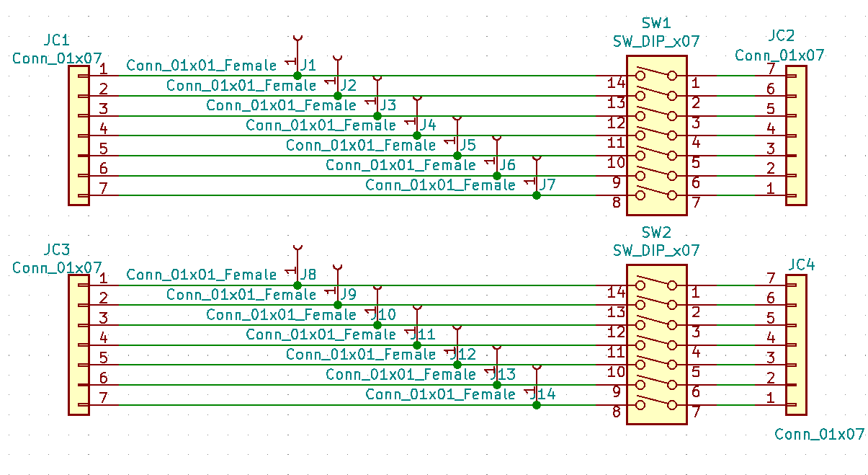The width and height of the screenshot is (868, 475).
Task: Click pin number 14 of SW1
Action: tap(617, 83)
